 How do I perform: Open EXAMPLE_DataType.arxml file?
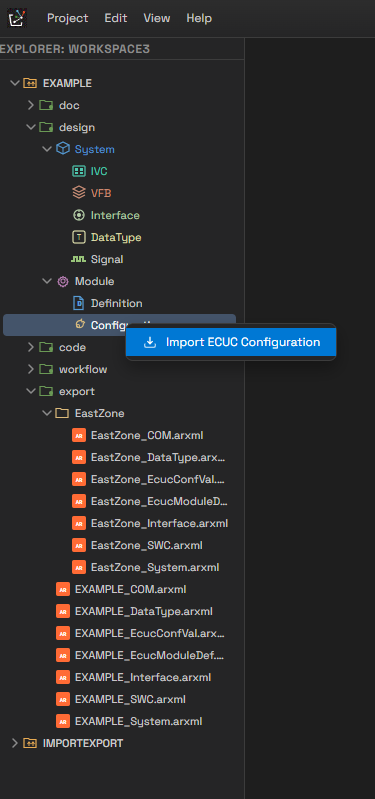[x=144, y=611]
